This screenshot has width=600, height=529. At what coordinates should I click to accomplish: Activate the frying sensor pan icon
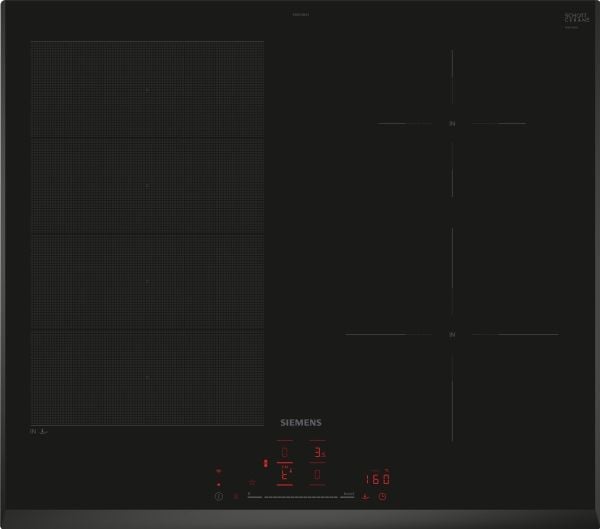[365, 496]
